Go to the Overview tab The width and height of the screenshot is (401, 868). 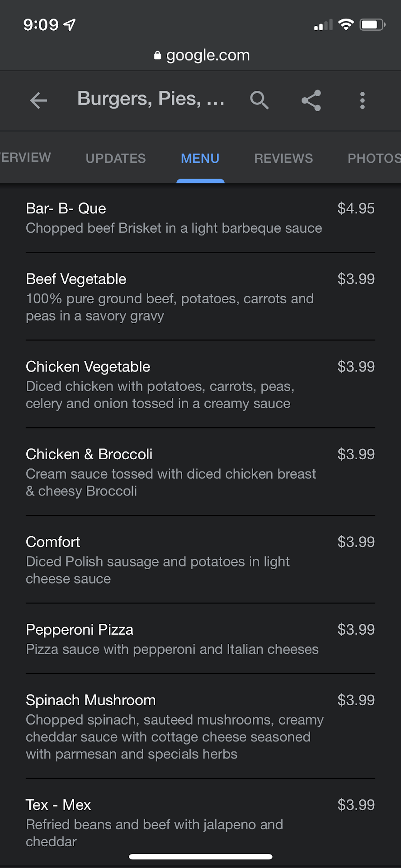click(26, 157)
